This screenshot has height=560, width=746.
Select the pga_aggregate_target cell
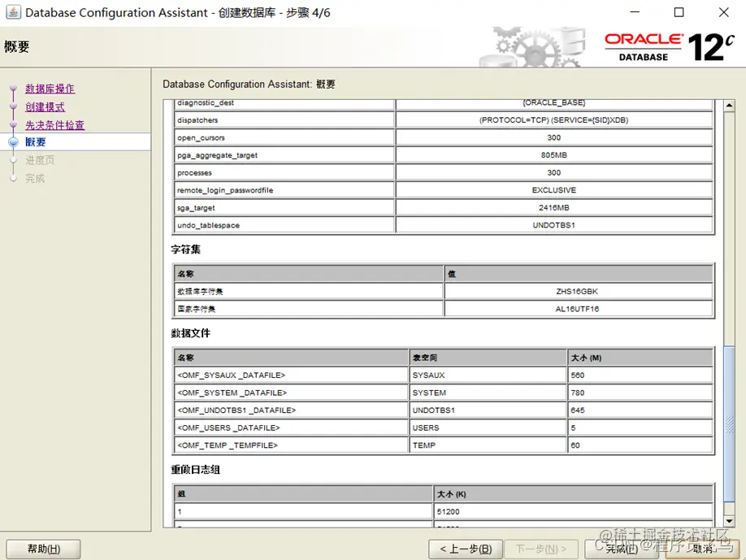pos(284,155)
